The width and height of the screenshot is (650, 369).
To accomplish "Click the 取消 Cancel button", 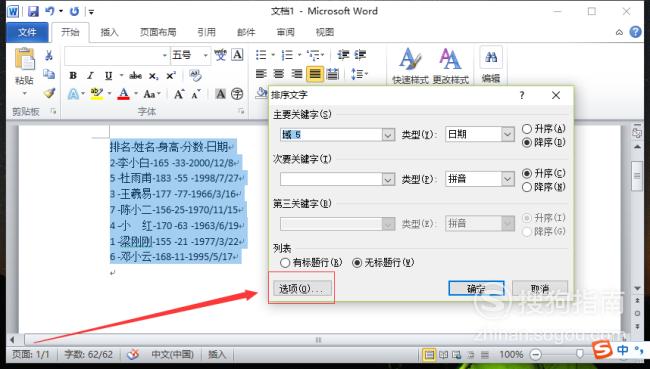I will (540, 289).
